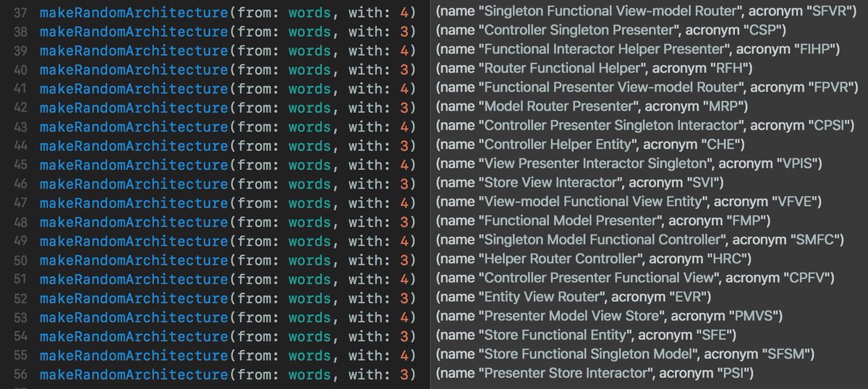Screen dimensions: 868x389
Task: Select line number 46 in the gutter
Action: (x=19, y=184)
